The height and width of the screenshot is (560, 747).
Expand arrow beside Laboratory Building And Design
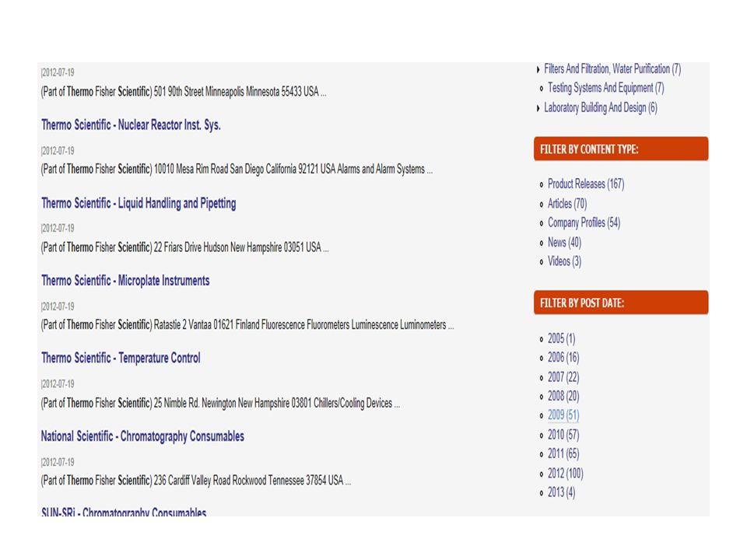tap(538, 108)
